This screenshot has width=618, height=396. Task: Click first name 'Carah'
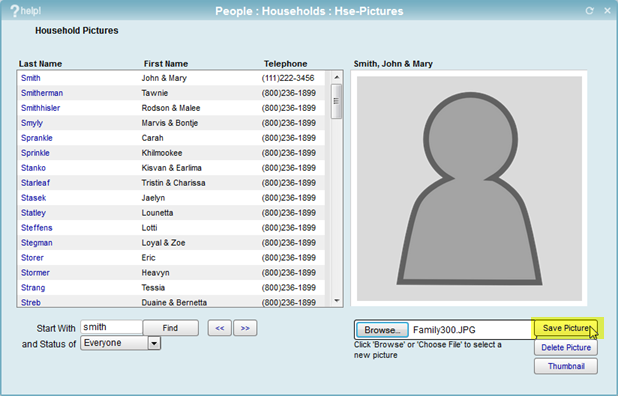(x=152, y=138)
